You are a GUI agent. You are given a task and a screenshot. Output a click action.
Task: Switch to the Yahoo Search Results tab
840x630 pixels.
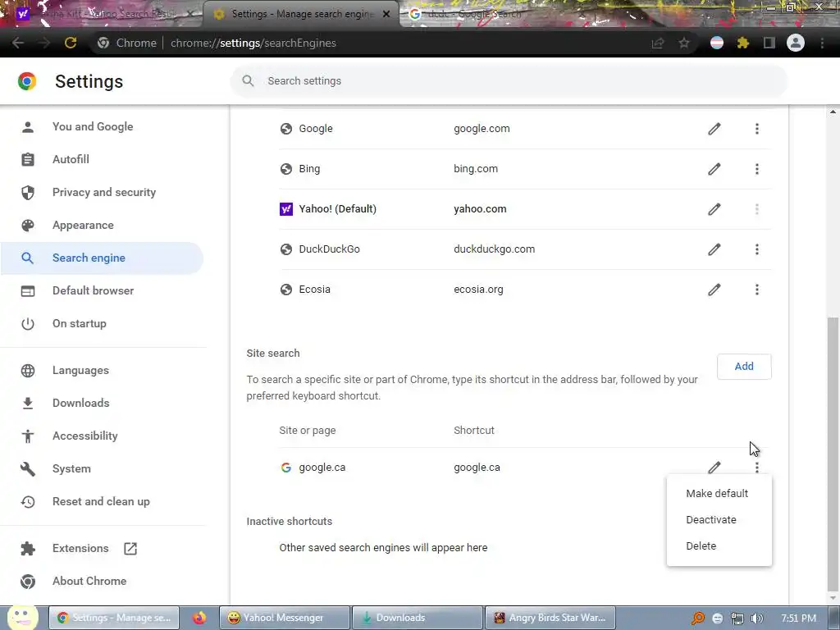point(102,14)
